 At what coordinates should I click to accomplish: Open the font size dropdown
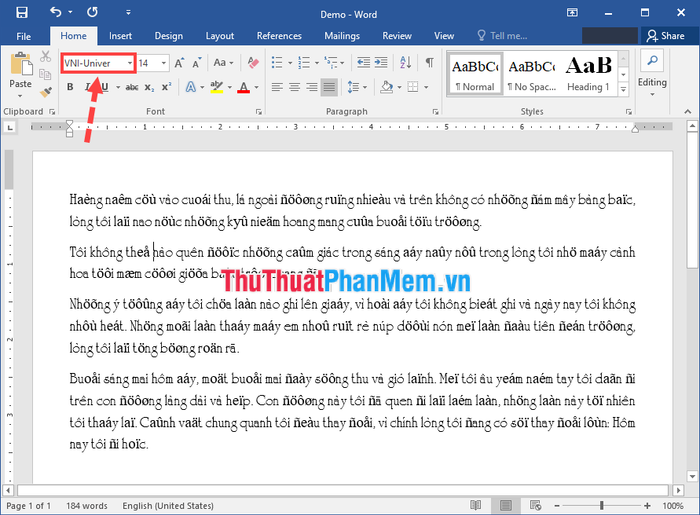pyautogui.click(x=164, y=63)
